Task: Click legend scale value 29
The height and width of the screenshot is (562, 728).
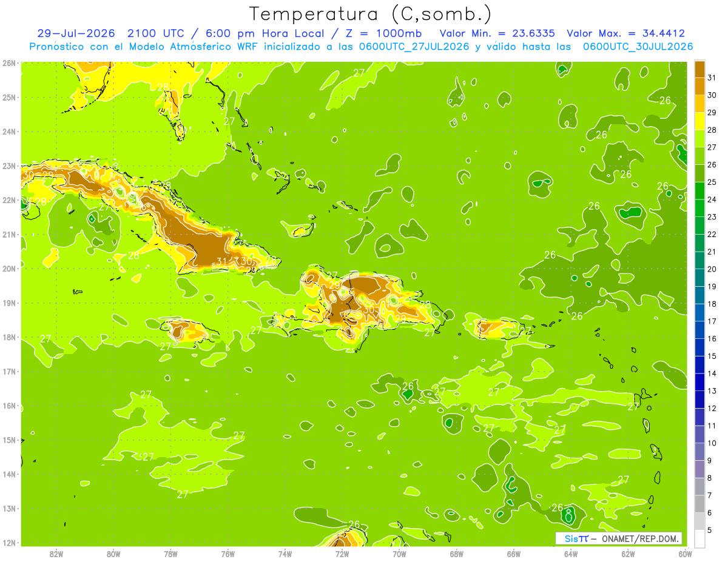Action: (712, 112)
